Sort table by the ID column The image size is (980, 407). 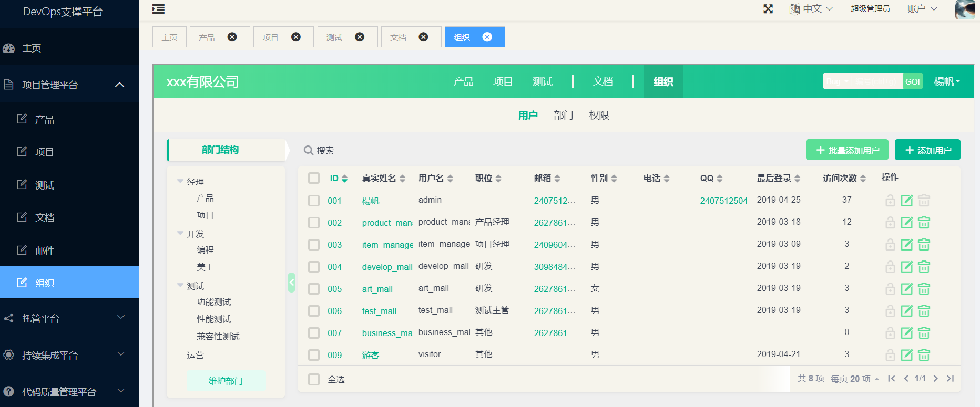click(339, 179)
